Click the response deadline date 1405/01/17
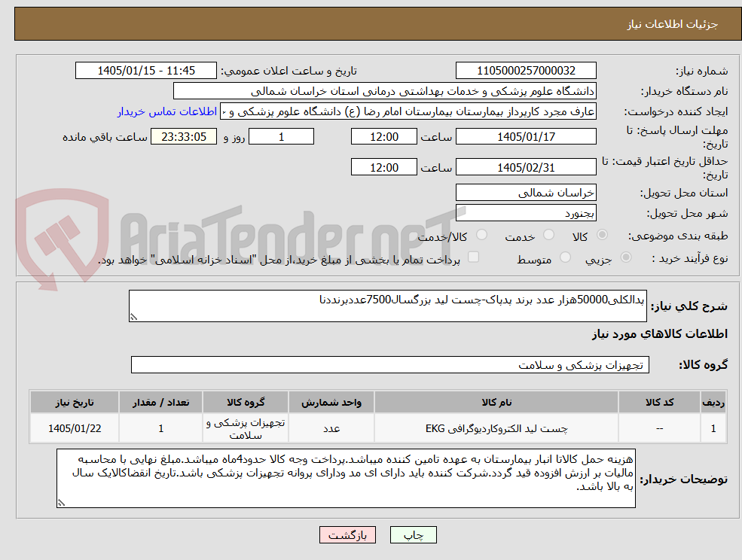 tap(526, 137)
